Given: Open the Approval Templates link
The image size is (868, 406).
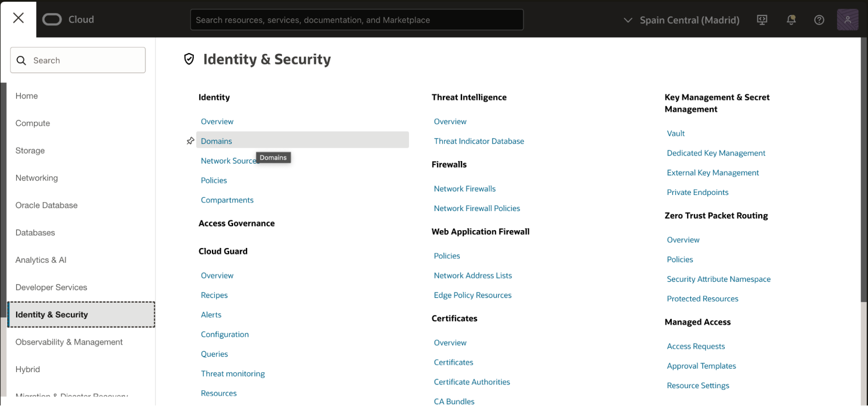Looking at the screenshot, I should tap(702, 366).
